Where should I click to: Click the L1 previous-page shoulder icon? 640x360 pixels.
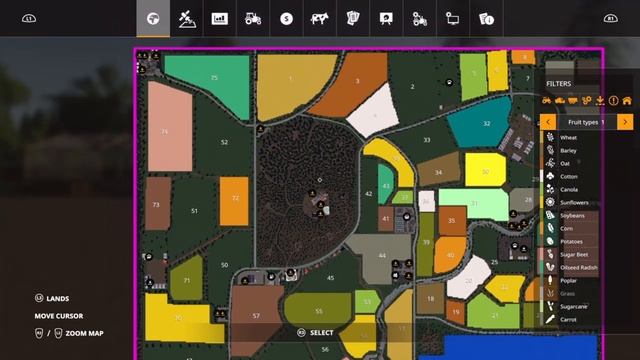click(29, 19)
